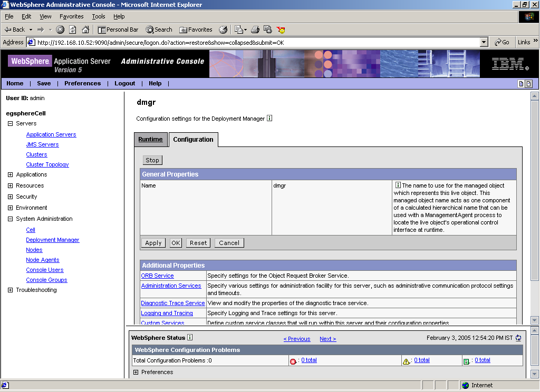Image resolution: width=540 pixels, height=392 pixels.
Task: Click the OK button
Action: (x=176, y=243)
